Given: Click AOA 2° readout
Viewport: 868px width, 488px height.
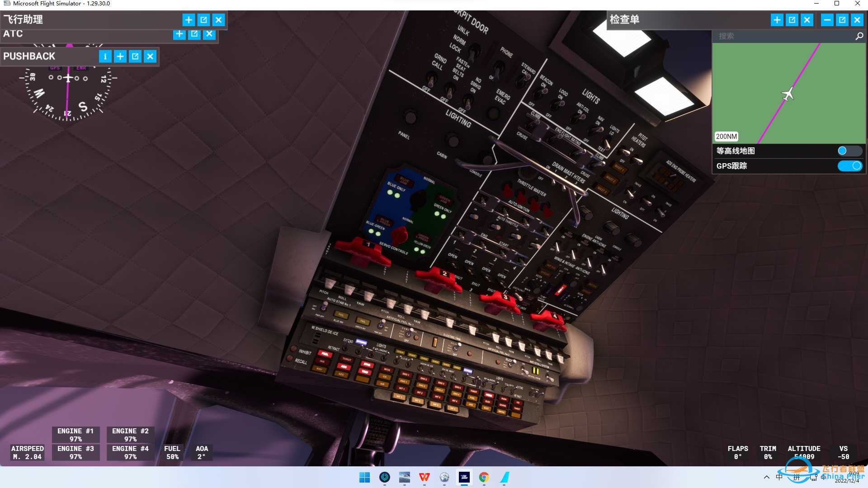Looking at the screenshot, I should pos(202,452).
